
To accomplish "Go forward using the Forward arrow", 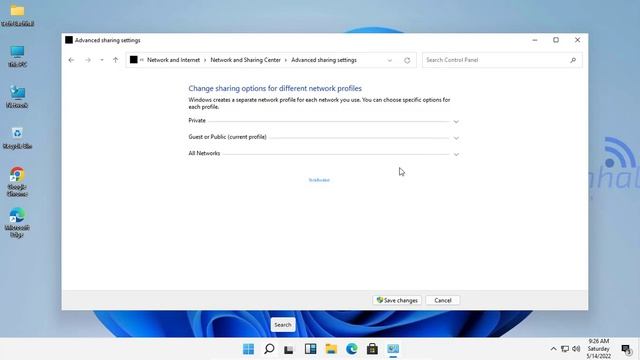I will click(88, 60).
